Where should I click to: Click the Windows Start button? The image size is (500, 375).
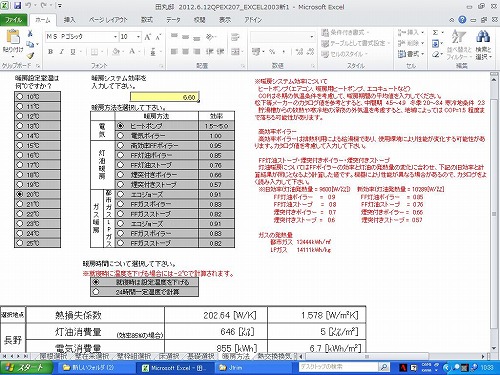click(26, 368)
